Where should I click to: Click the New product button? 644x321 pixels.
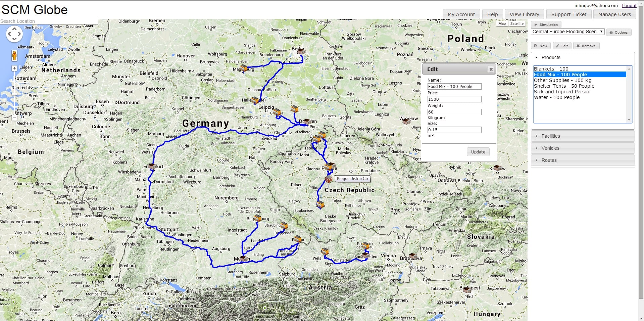click(x=541, y=46)
